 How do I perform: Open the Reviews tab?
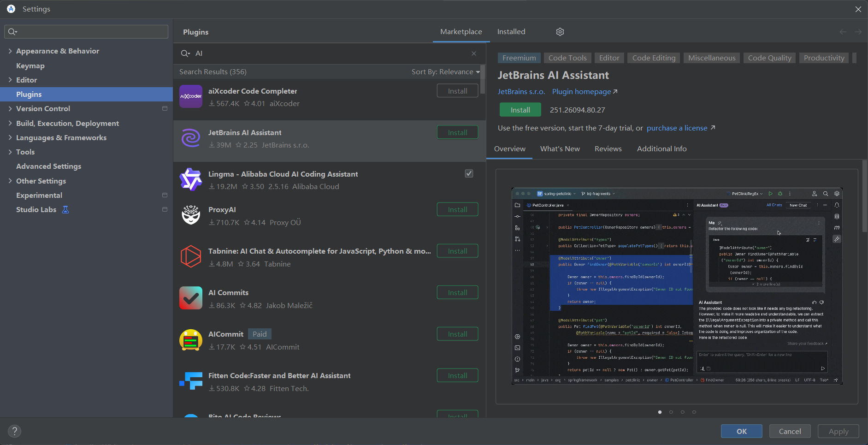click(608, 149)
